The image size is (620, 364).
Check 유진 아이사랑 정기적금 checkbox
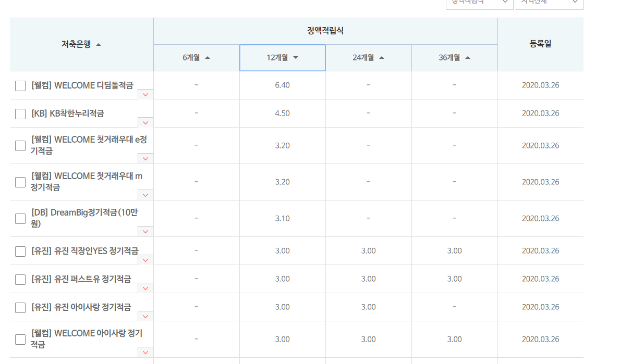click(x=20, y=308)
